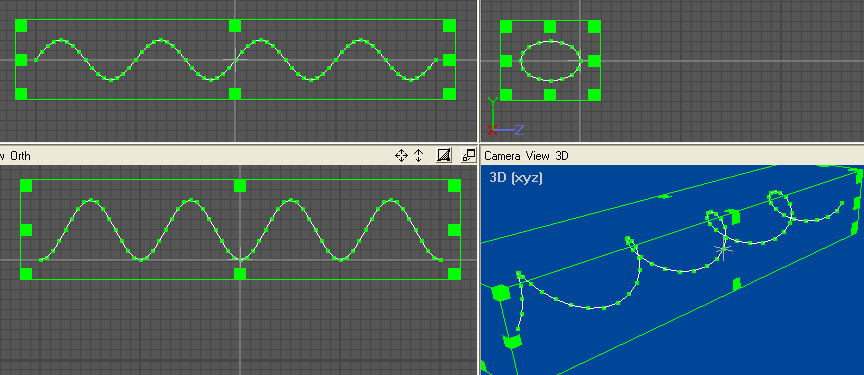This screenshot has height=375, width=864.
Task: Toggle the shaded display mode icon
Action: pos(444,156)
